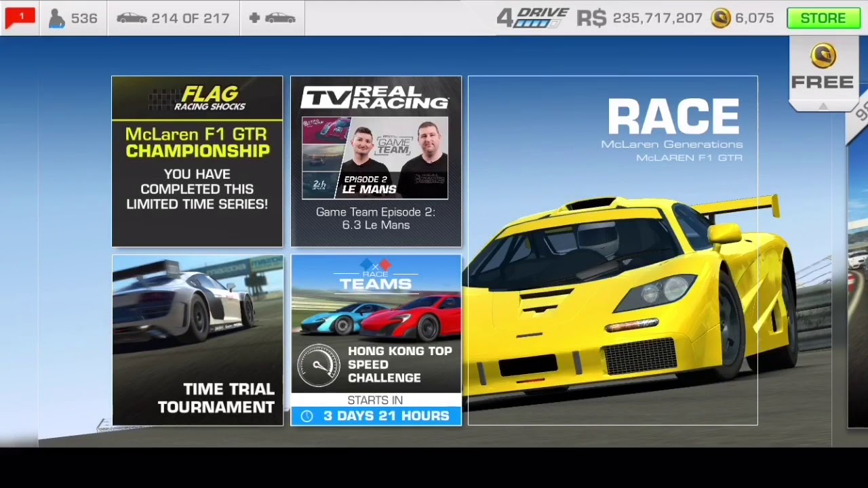
Task: Tap the add car plus icon
Action: 272,18
